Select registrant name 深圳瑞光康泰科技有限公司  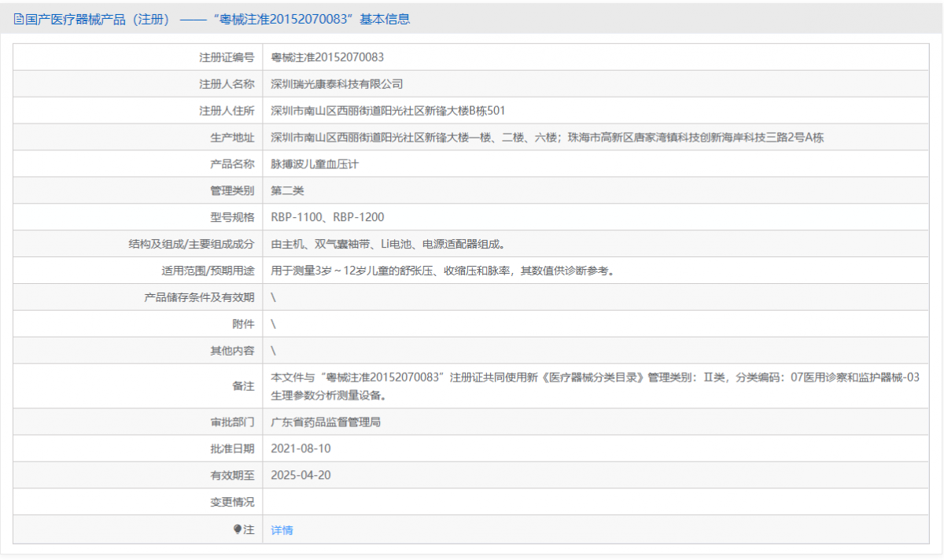coord(337,84)
